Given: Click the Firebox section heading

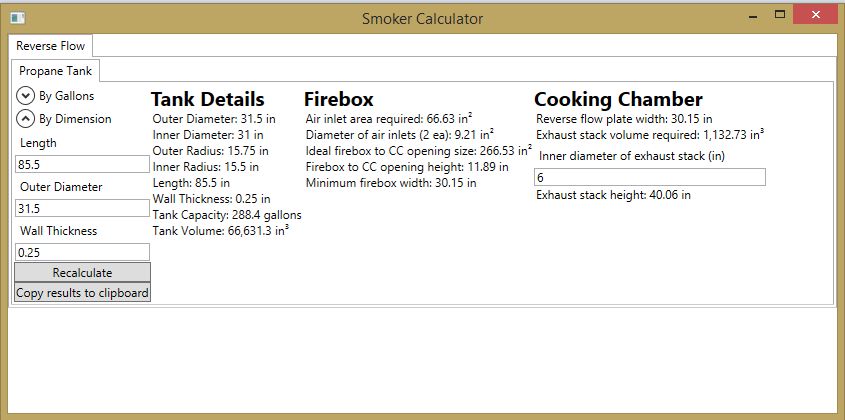Looking at the screenshot, I should [338, 99].
